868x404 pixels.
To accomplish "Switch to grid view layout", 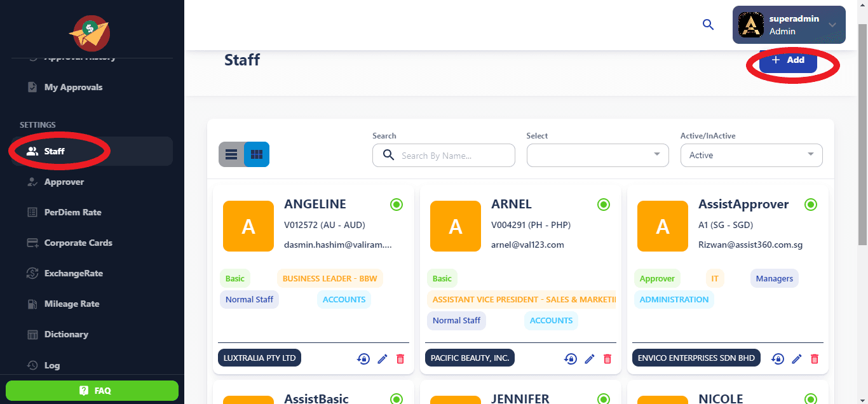I will pyautogui.click(x=257, y=154).
